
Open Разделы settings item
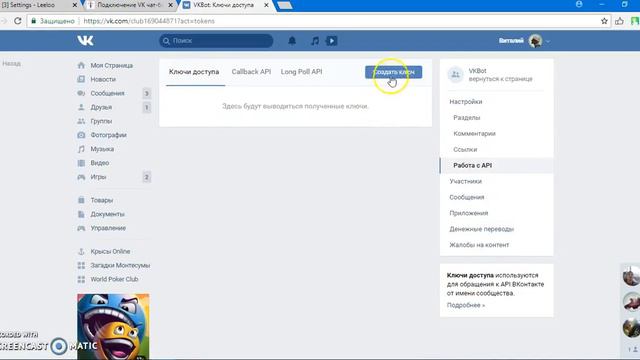pos(467,118)
